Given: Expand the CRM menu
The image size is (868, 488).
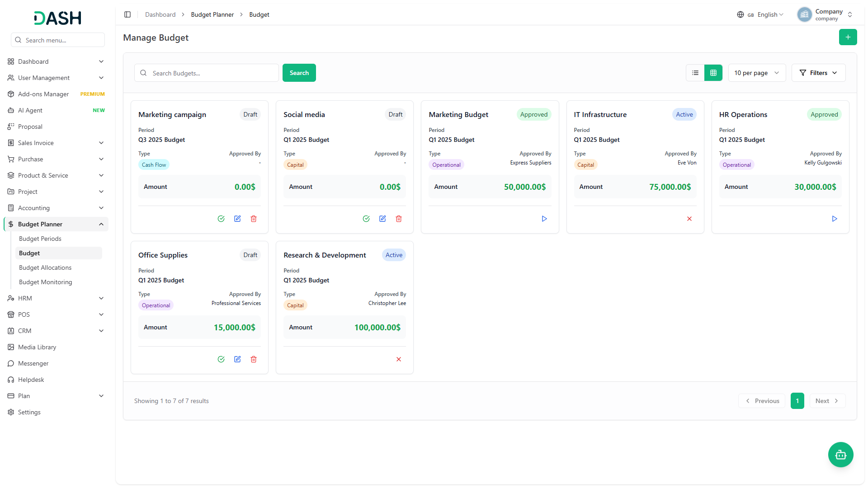Looking at the screenshot, I should [x=56, y=331].
